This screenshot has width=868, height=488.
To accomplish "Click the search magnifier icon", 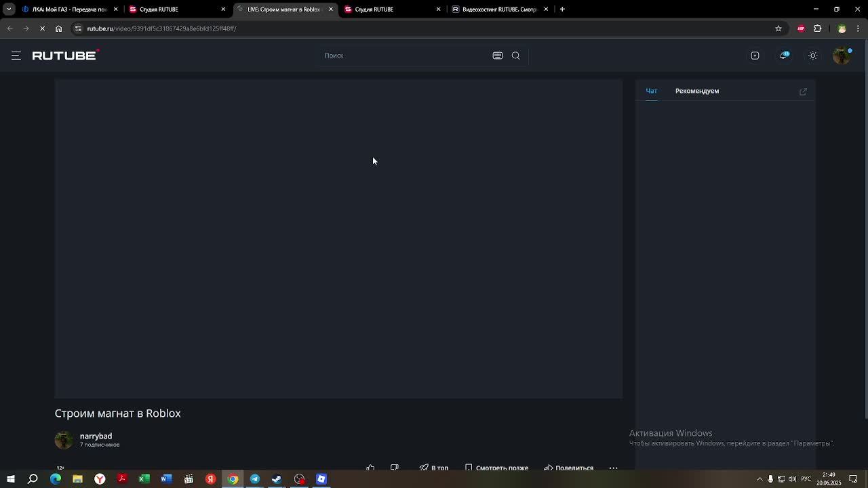I will point(516,56).
